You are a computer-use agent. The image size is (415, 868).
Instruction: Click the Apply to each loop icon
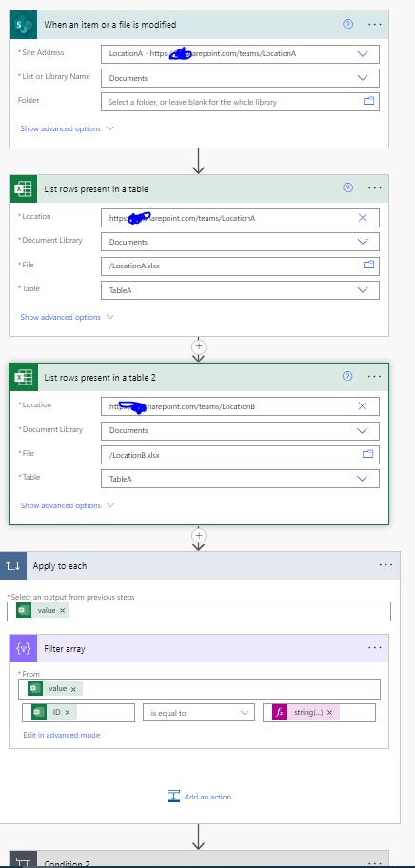pos(12,565)
